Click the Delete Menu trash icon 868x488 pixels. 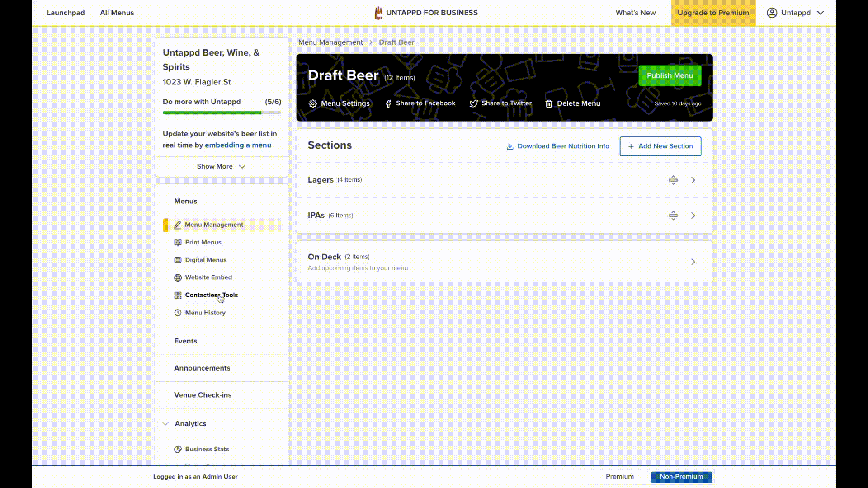[549, 104]
